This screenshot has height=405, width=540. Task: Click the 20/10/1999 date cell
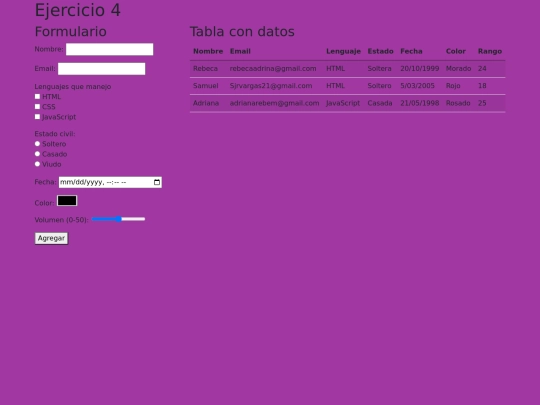419,69
